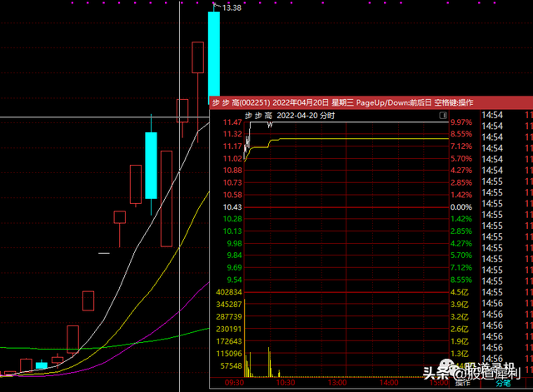Click the 4.5亿 turnover axis label
This screenshot has height=392, width=533.
[460, 292]
